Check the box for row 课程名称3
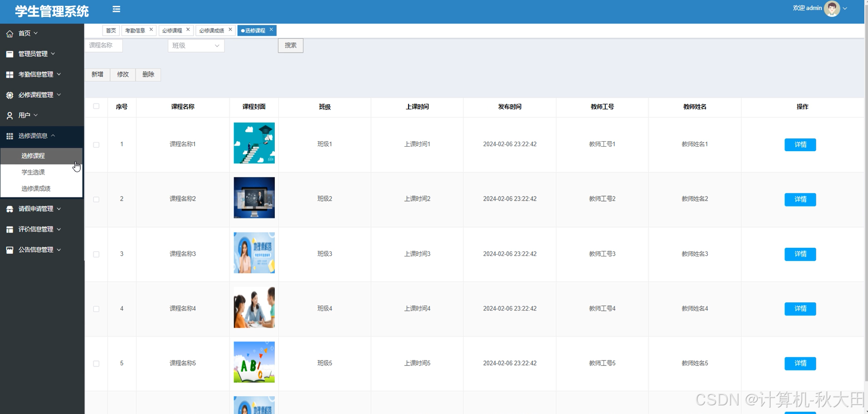The image size is (868, 414). coord(96,254)
